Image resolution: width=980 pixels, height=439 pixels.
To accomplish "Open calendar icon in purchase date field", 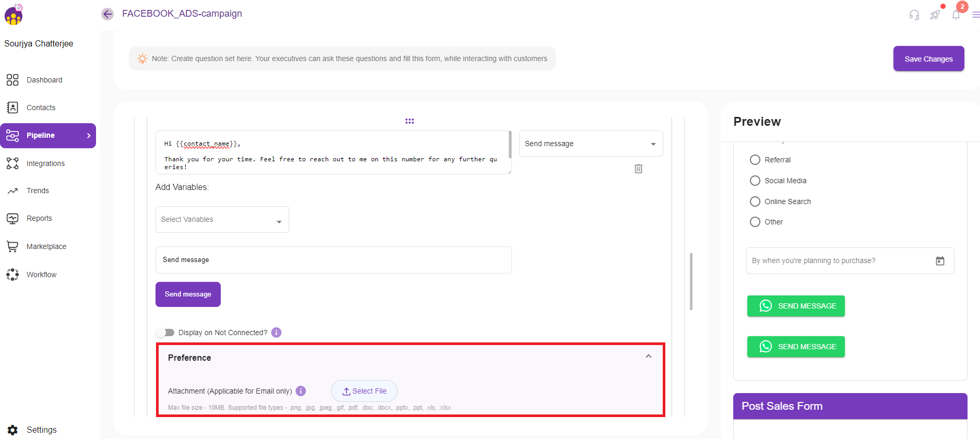I will (940, 261).
